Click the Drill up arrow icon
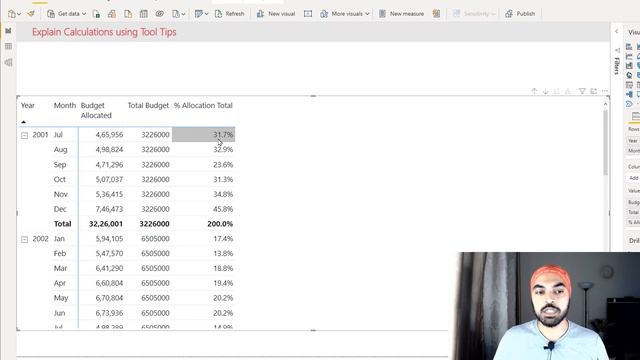 click(x=534, y=91)
